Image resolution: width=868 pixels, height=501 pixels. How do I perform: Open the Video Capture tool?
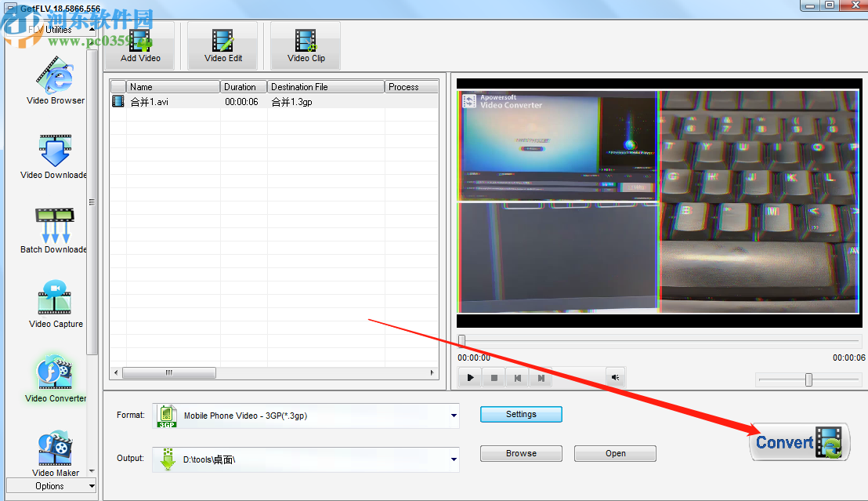click(x=56, y=304)
